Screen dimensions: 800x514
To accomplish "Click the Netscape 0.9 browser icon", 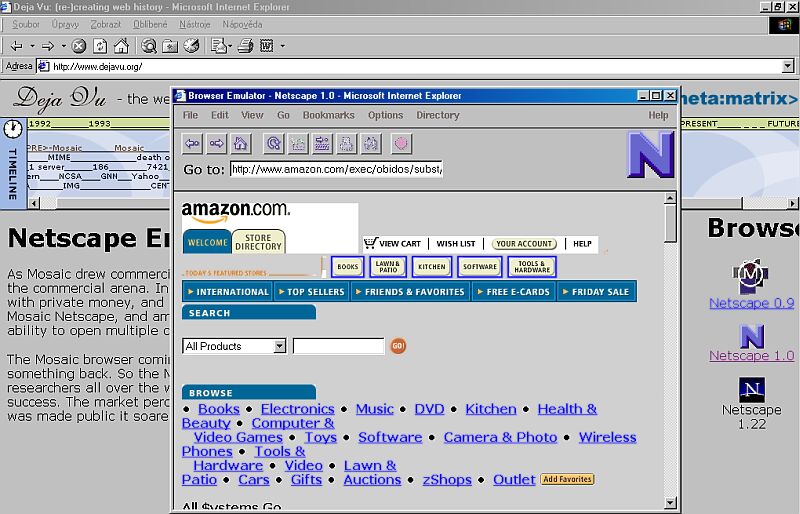I will click(x=751, y=276).
